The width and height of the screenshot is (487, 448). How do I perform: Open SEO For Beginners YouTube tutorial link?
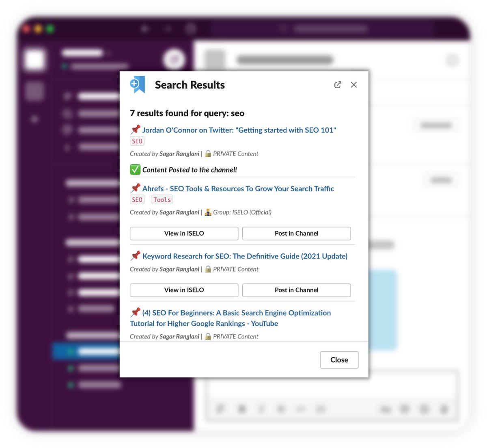[231, 318]
